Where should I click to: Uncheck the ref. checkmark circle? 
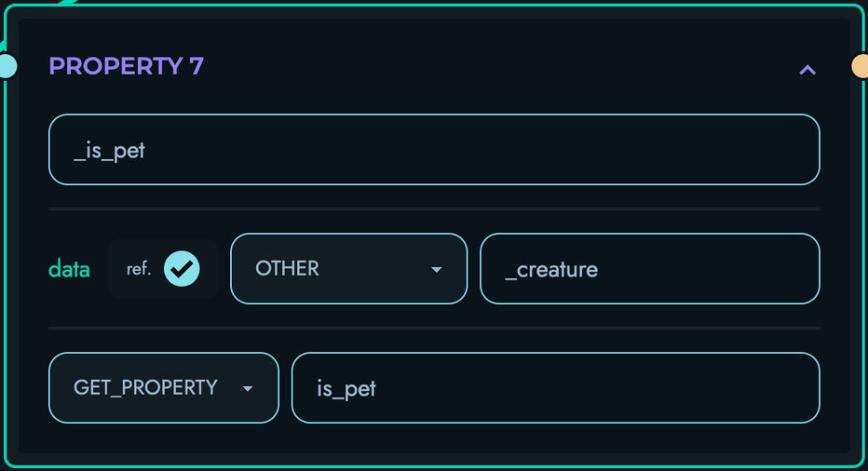[x=182, y=269]
